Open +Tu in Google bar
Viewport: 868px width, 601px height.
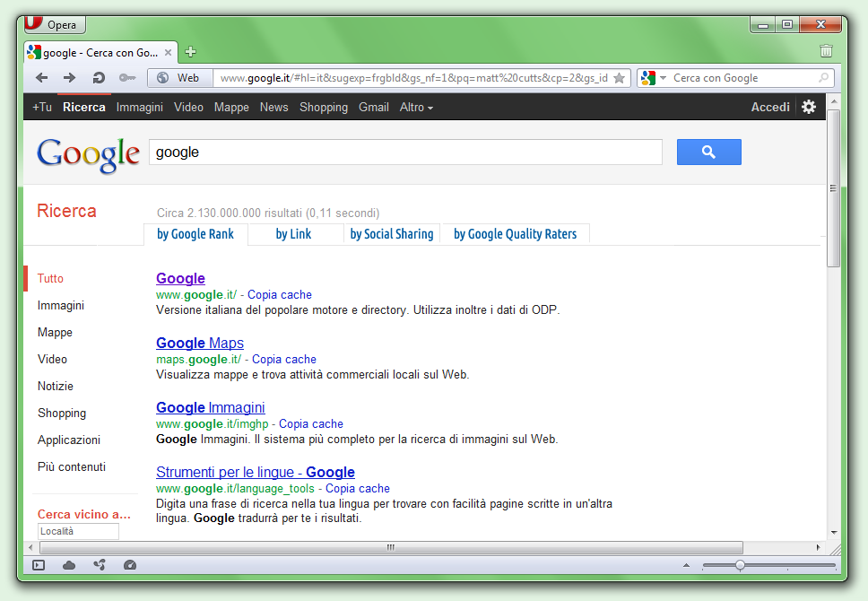pyautogui.click(x=42, y=108)
